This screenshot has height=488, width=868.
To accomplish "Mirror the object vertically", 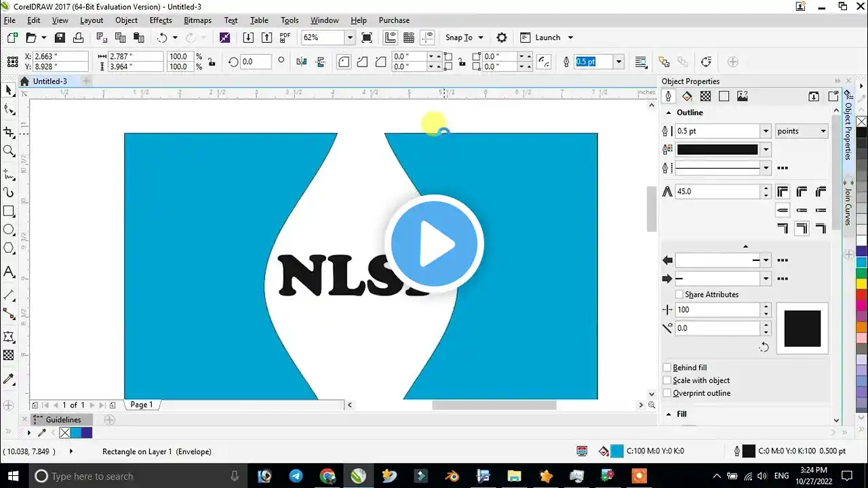I will pyautogui.click(x=320, y=62).
